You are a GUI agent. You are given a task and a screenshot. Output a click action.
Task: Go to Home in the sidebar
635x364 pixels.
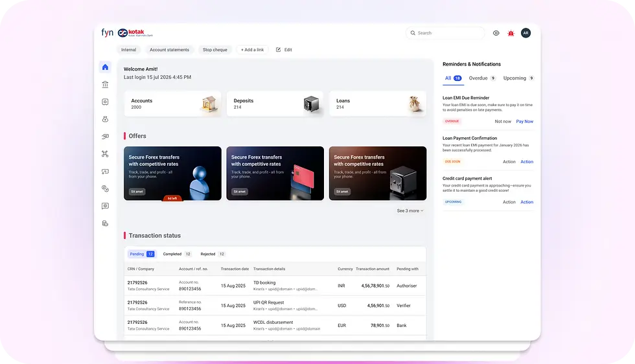point(105,67)
